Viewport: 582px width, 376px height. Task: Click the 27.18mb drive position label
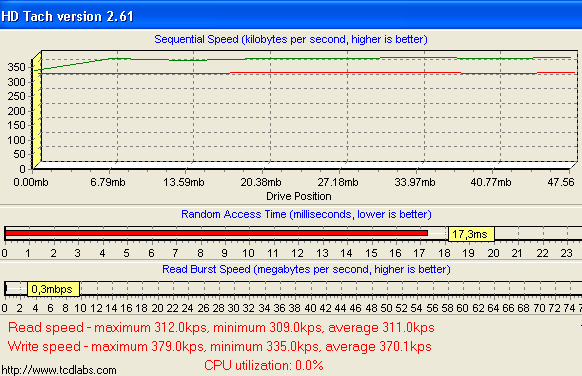coord(338,182)
